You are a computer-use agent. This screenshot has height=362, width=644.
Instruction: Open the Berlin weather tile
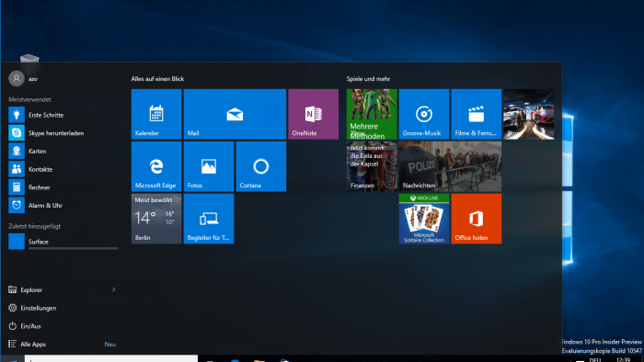[156, 219]
